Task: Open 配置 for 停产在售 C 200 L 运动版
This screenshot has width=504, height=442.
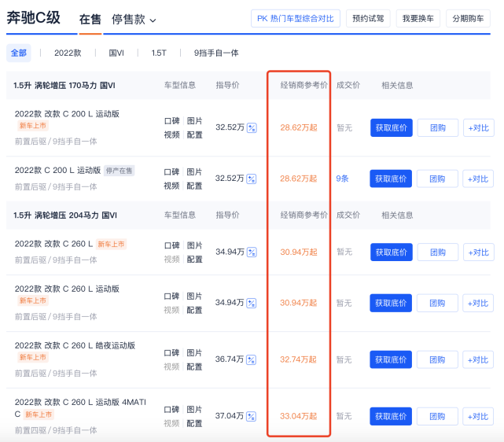Action: (x=194, y=186)
